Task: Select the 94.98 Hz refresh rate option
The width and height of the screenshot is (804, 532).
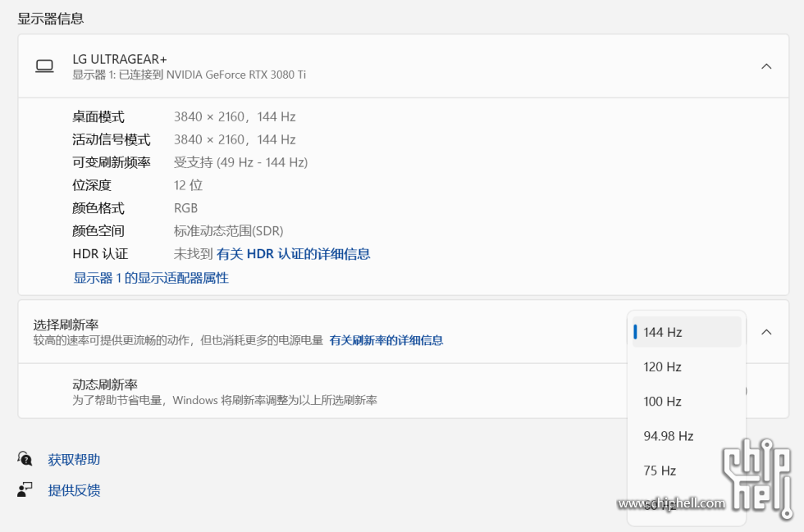Action: coord(687,436)
